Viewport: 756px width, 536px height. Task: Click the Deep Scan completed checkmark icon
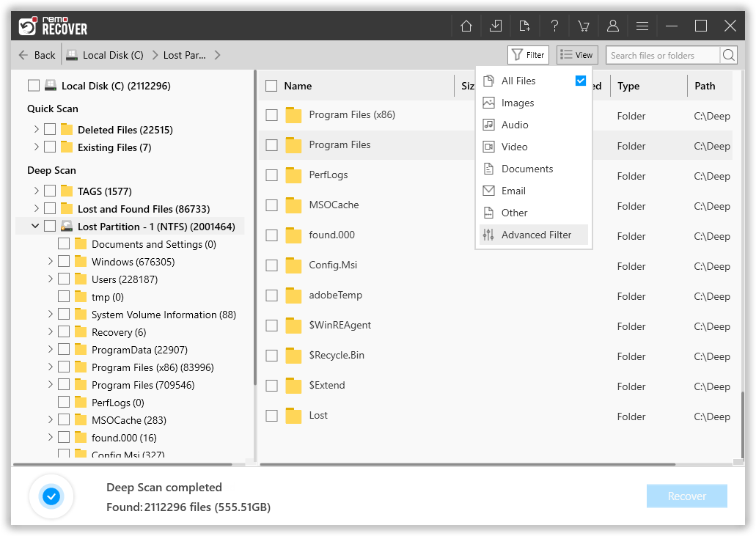click(x=51, y=496)
